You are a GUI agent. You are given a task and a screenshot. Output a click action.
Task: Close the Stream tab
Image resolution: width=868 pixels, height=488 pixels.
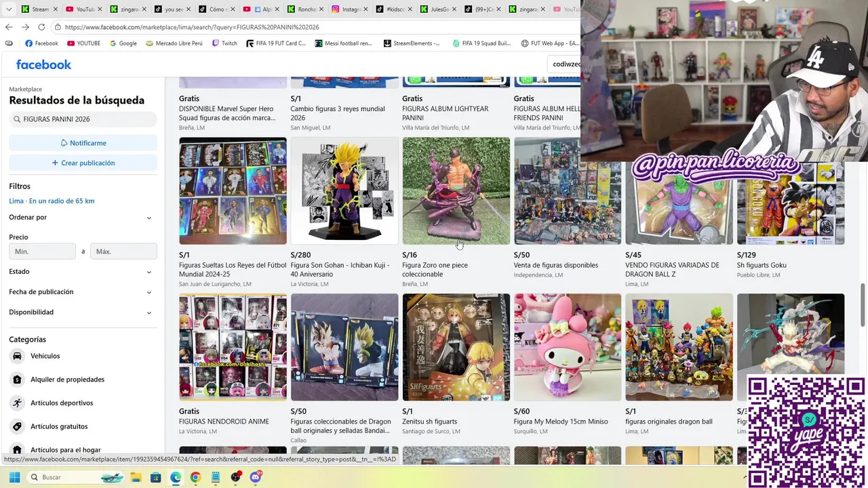click(x=56, y=9)
